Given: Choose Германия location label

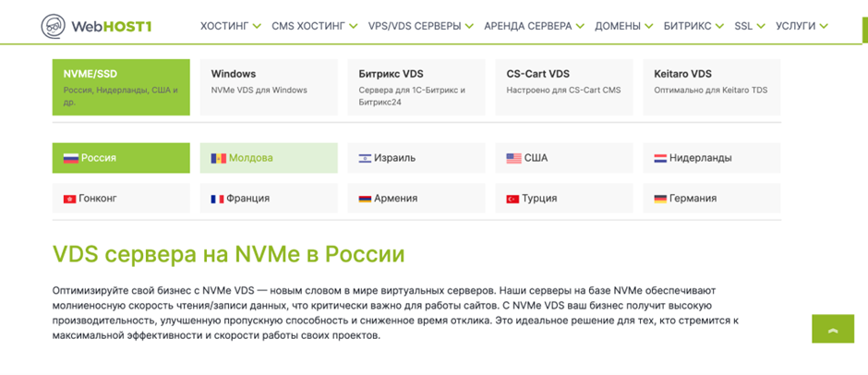Looking at the screenshot, I should [x=693, y=199].
